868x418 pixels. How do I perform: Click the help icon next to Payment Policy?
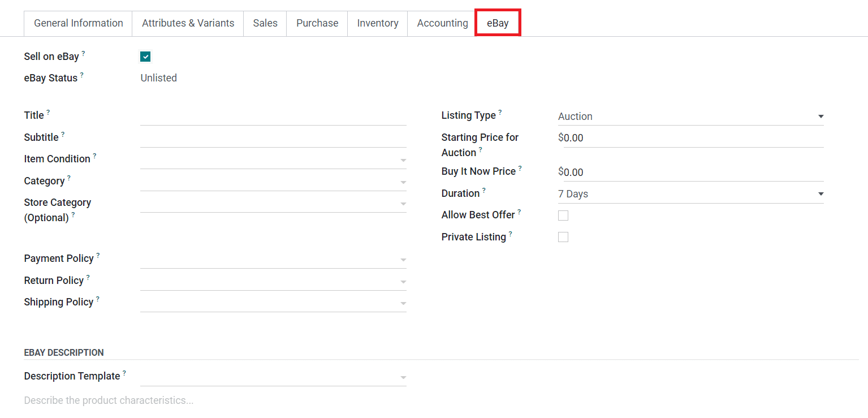98,255
